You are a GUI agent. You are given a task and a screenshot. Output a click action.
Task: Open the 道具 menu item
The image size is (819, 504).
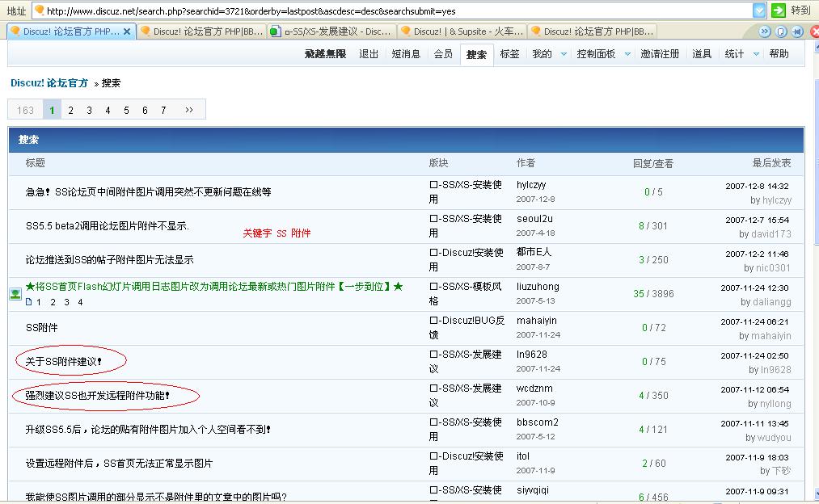point(702,54)
